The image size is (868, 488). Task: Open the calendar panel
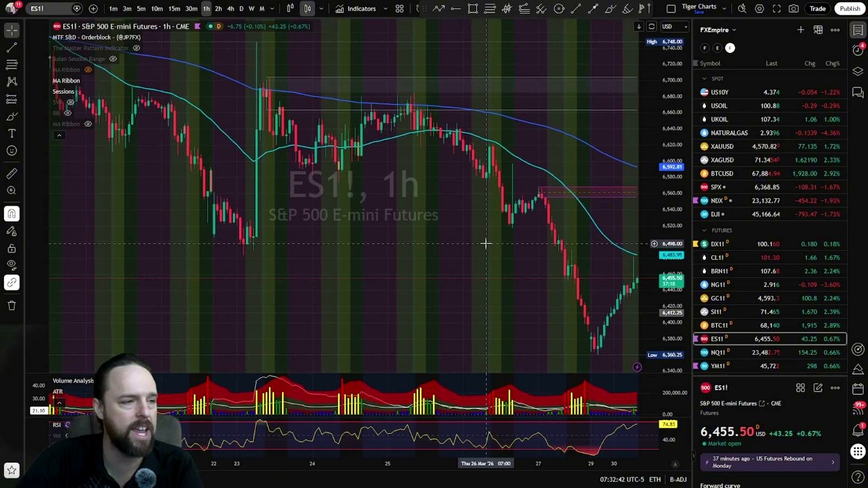(x=858, y=389)
